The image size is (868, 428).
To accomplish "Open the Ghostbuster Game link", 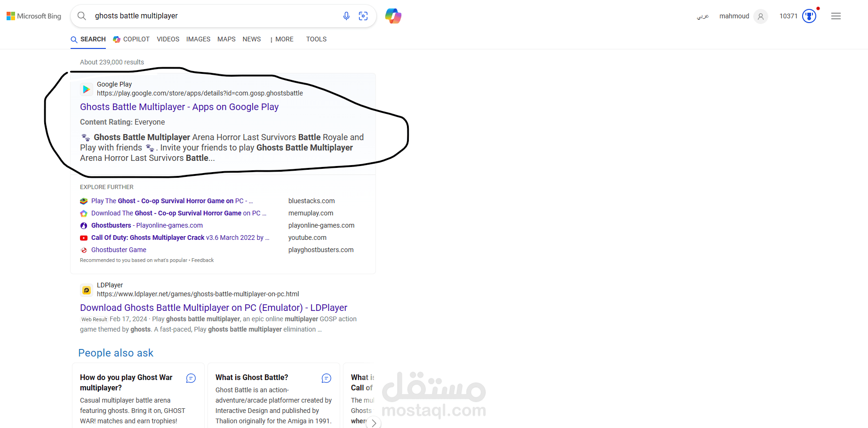I will pyautogui.click(x=119, y=250).
